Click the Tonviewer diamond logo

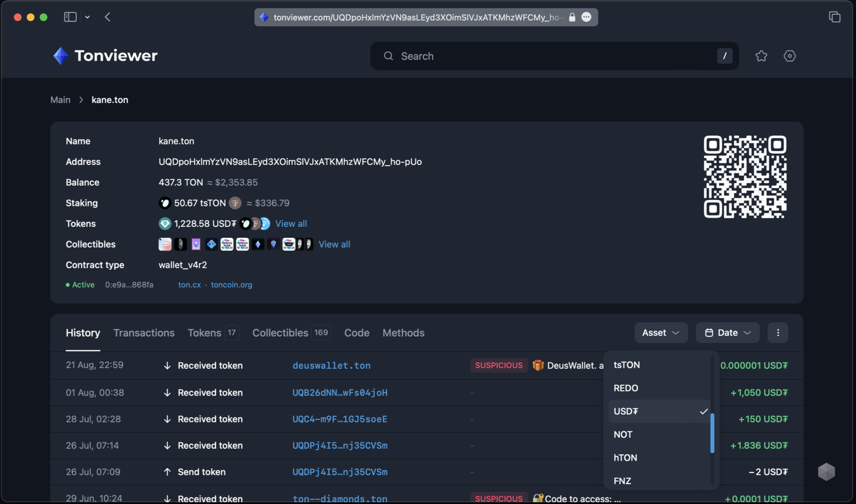pyautogui.click(x=61, y=56)
